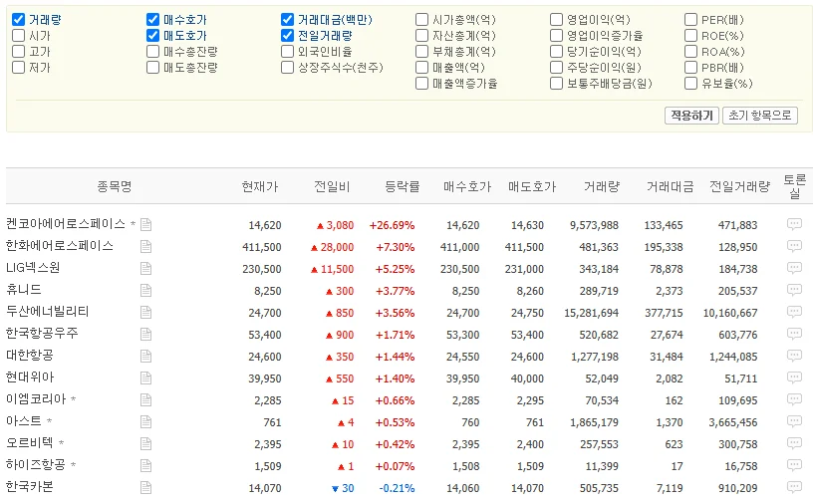Viewport: 813px width, 504px height.
Task: Open document icon for 하이즈항공
Action: 146,465
